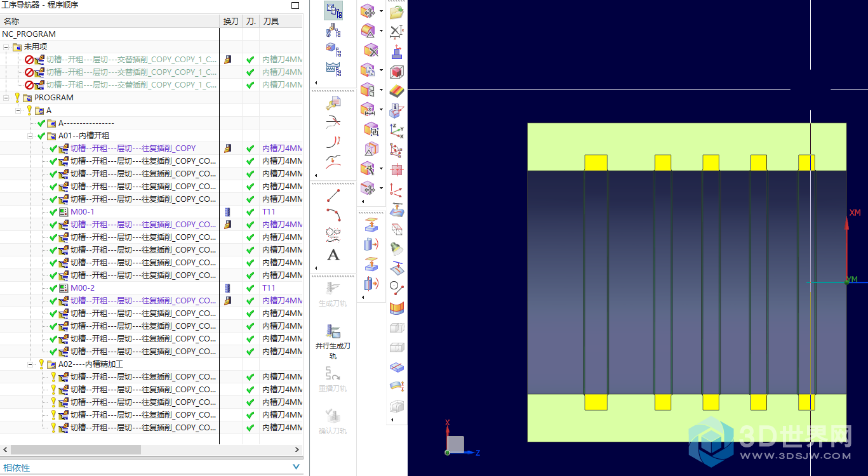Click the 生成刀轨 generate tool path button
The width and height of the screenshot is (868, 476).
coord(333,294)
